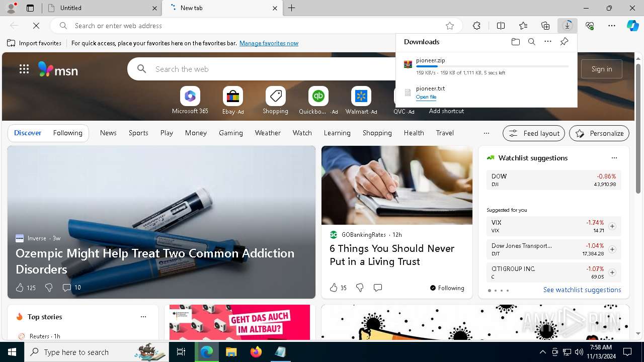Open the Favorites list icon
This screenshot has height=362, width=644.
(523, 26)
